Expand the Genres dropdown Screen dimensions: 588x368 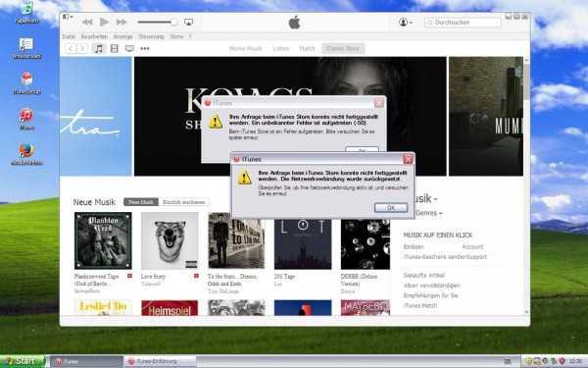[x=429, y=213]
